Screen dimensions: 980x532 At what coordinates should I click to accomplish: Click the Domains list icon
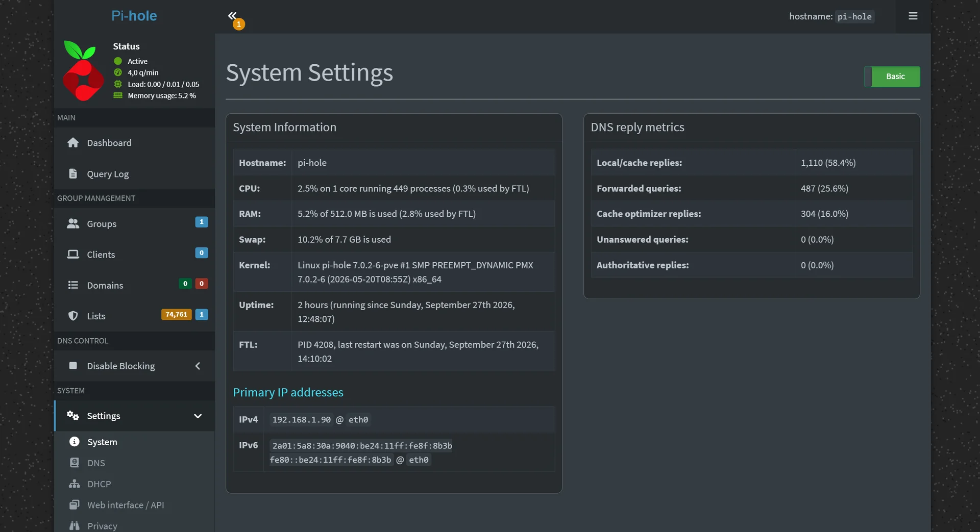pyautogui.click(x=73, y=285)
